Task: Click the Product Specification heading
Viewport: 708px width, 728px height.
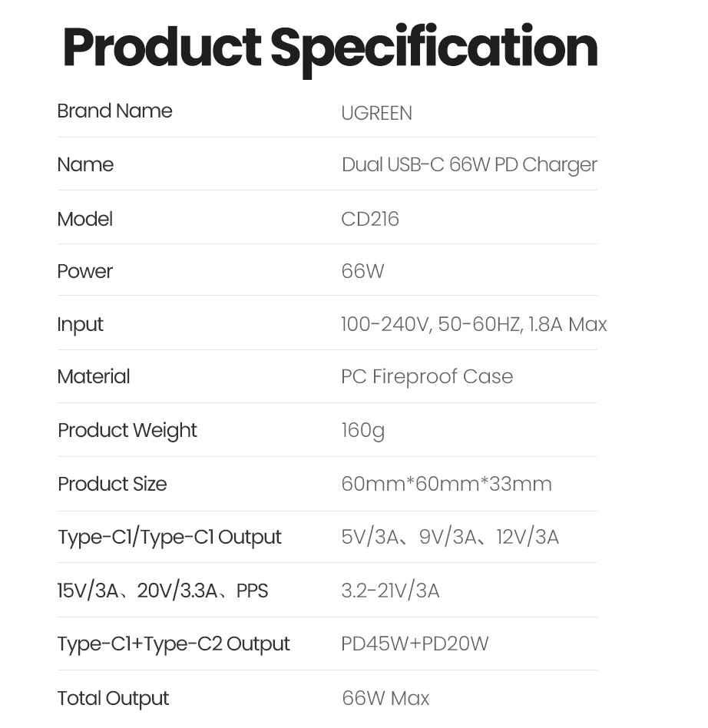Action: (x=330, y=48)
